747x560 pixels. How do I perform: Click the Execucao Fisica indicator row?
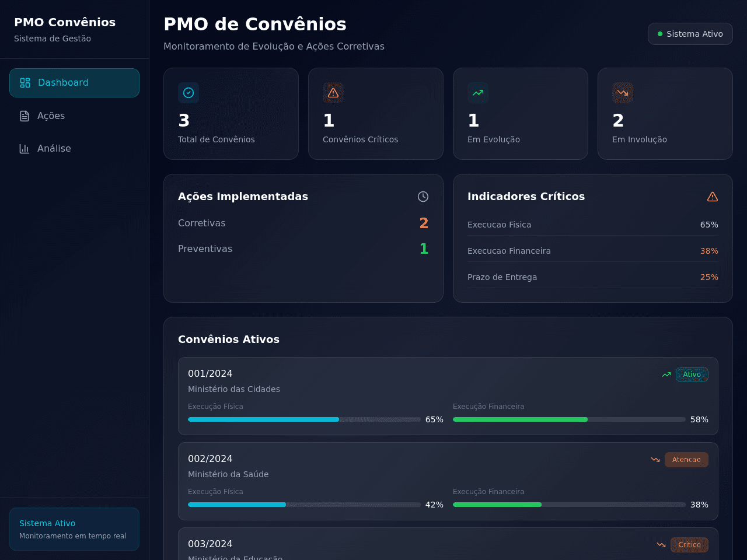(x=593, y=225)
